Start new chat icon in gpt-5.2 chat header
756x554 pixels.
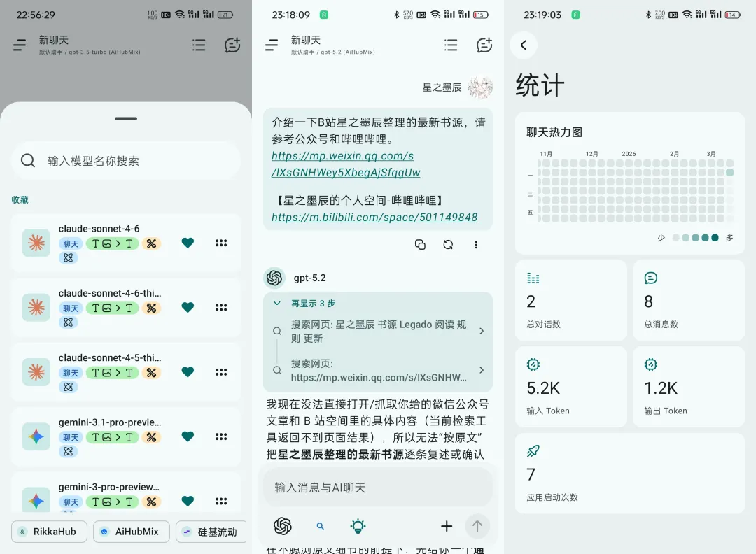484,45
